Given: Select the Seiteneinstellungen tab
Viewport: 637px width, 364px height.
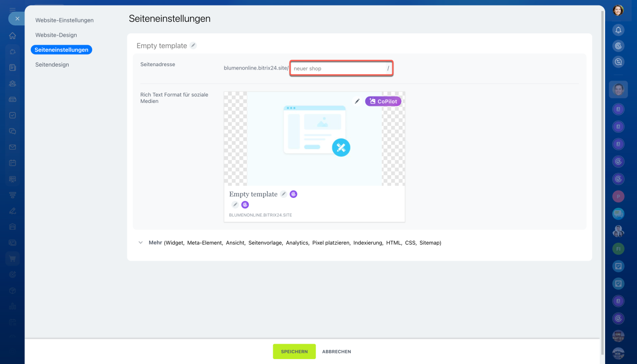Looking at the screenshot, I should click(x=61, y=50).
